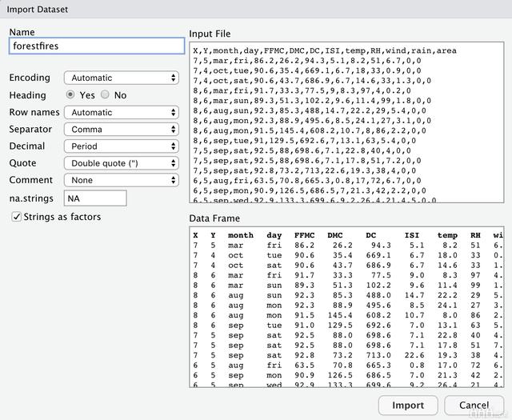Click the FFMC value 63.5 in Data Frame

pos(304,366)
